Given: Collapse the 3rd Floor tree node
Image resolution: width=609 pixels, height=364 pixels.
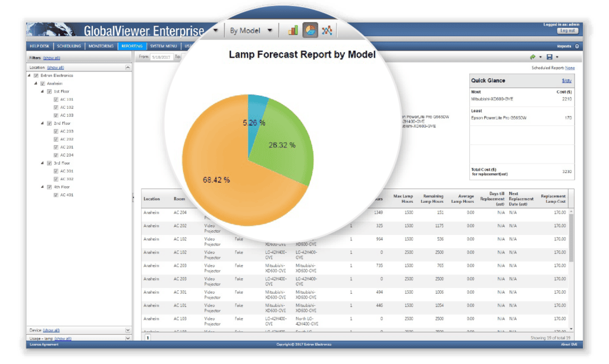Looking at the screenshot, I should (x=43, y=163).
